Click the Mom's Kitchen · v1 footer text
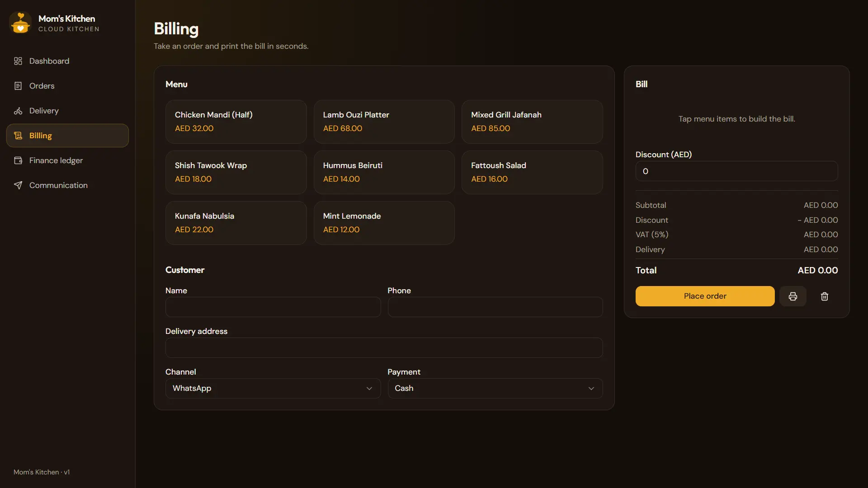The width and height of the screenshot is (868, 488). [42, 472]
